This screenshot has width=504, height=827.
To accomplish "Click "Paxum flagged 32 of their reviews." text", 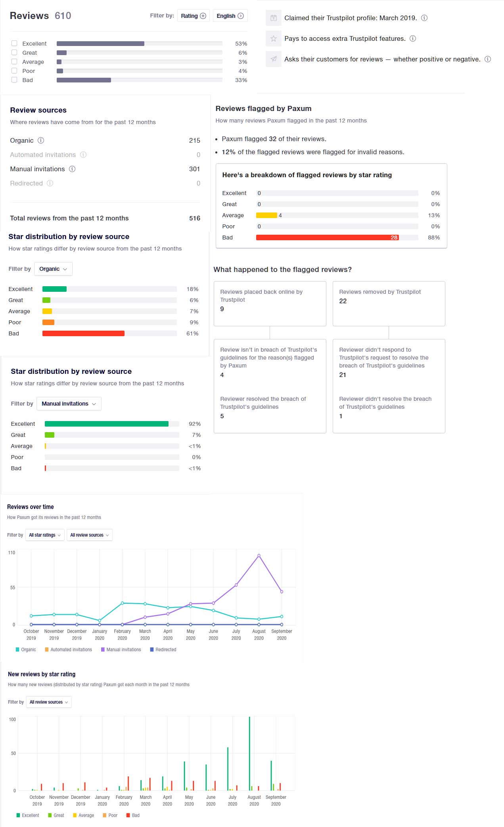I will [x=274, y=139].
